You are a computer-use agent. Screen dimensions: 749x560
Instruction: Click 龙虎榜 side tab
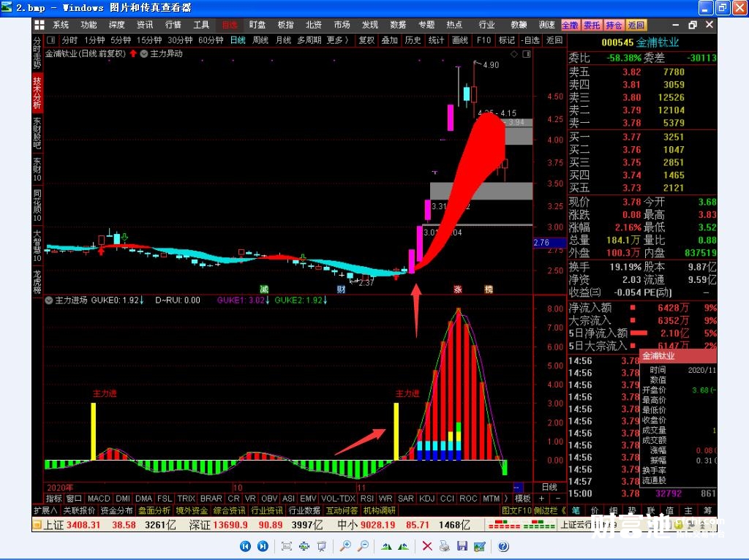[x=37, y=281]
